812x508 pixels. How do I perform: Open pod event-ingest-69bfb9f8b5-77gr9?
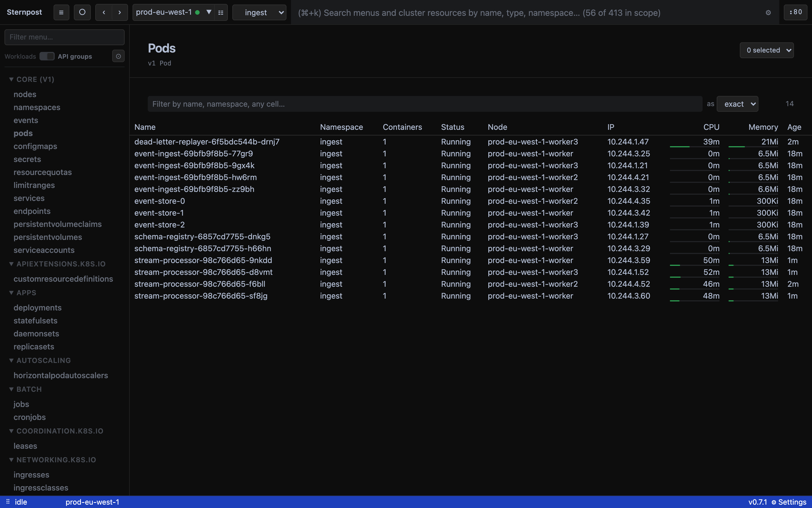[194, 153]
